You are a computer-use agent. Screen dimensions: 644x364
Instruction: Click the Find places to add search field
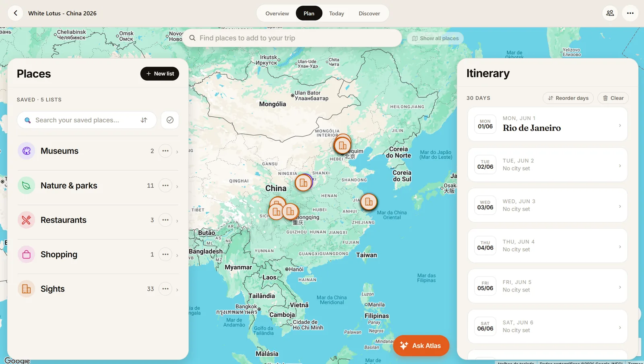tap(293, 38)
